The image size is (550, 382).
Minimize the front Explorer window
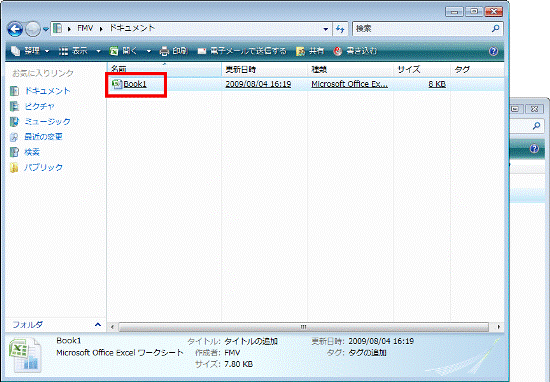[x=455, y=12]
